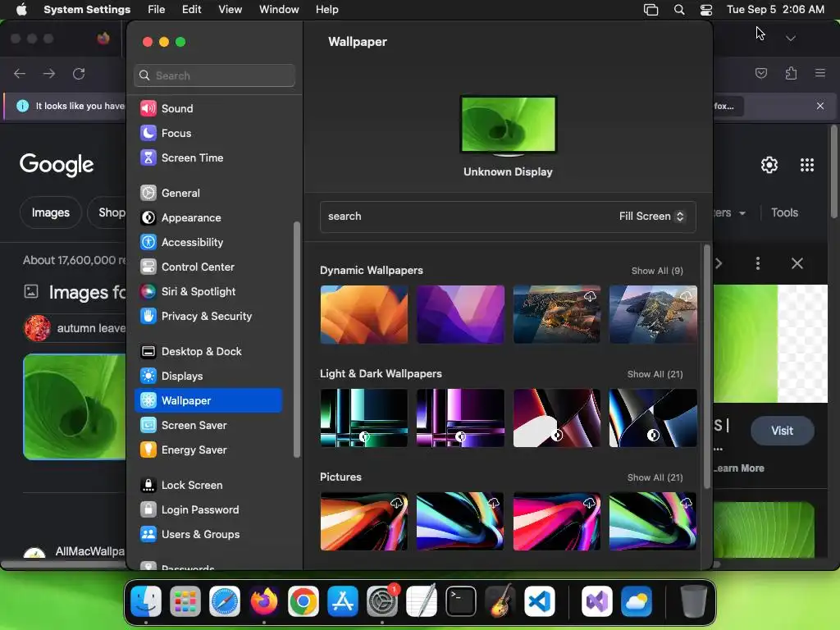The width and height of the screenshot is (840, 630).
Task: Launch Safari from the Dock
Action: pos(225,601)
